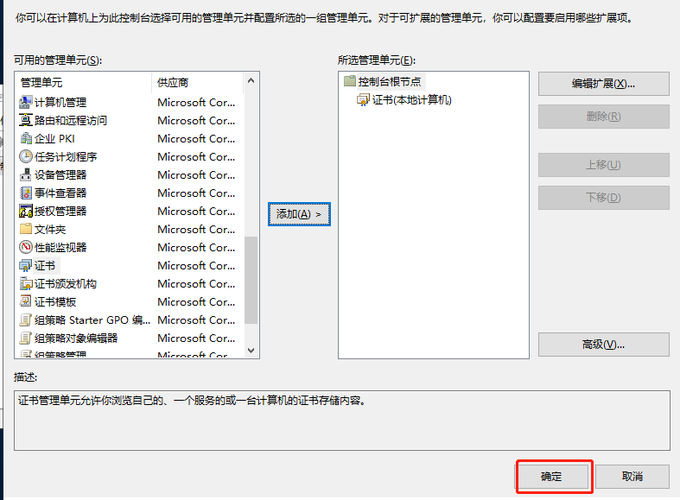The image size is (680, 500).
Task: Click the 证书颁发机构 snap-in icon
Action: tap(26, 284)
